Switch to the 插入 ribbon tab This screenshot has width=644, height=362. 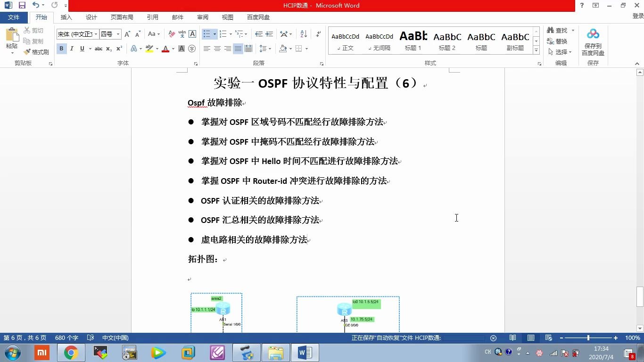66,17
